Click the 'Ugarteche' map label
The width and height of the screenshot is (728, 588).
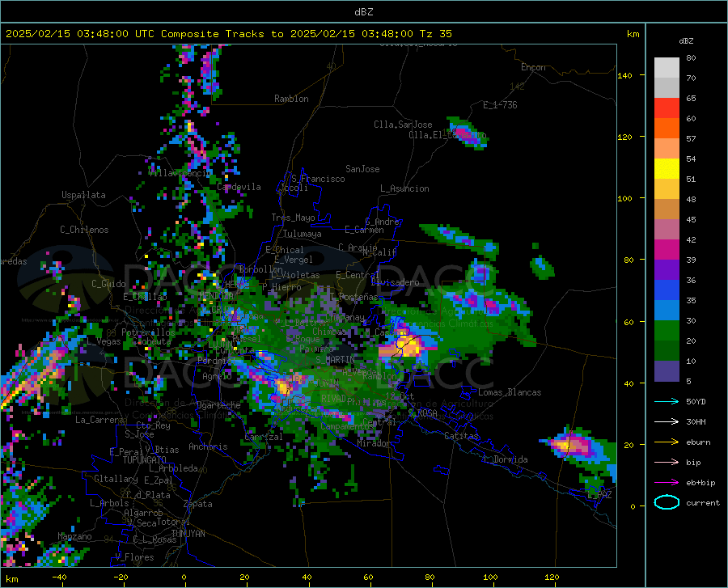click(218, 405)
